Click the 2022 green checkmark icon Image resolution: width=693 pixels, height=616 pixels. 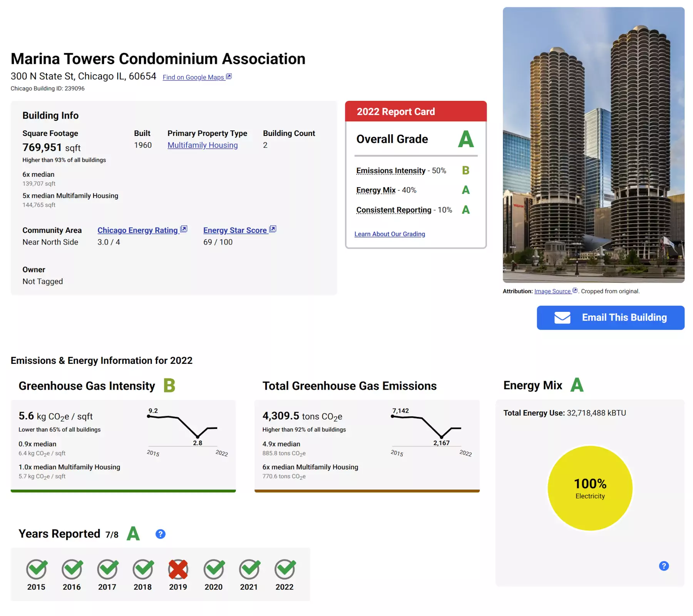point(285,569)
